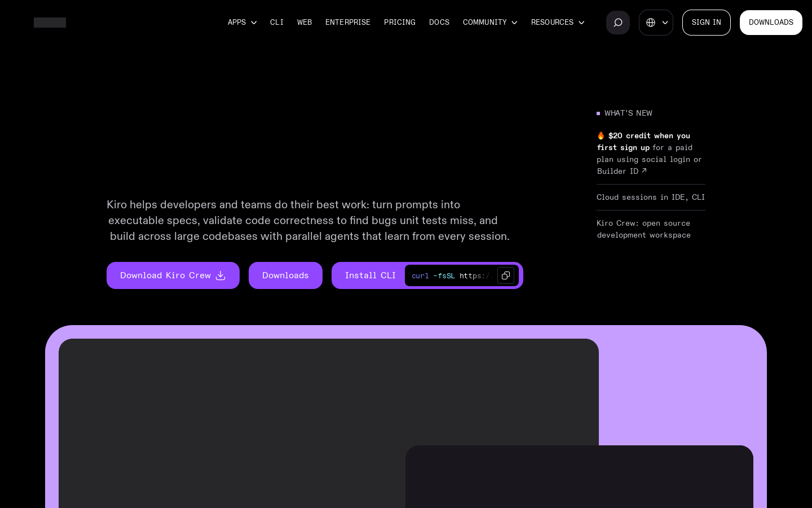The width and height of the screenshot is (812, 508).
Task: Copy the curl install command
Action: pos(506,275)
